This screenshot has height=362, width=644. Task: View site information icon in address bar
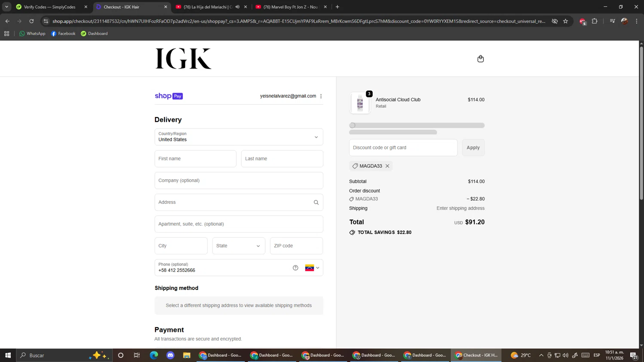46,21
